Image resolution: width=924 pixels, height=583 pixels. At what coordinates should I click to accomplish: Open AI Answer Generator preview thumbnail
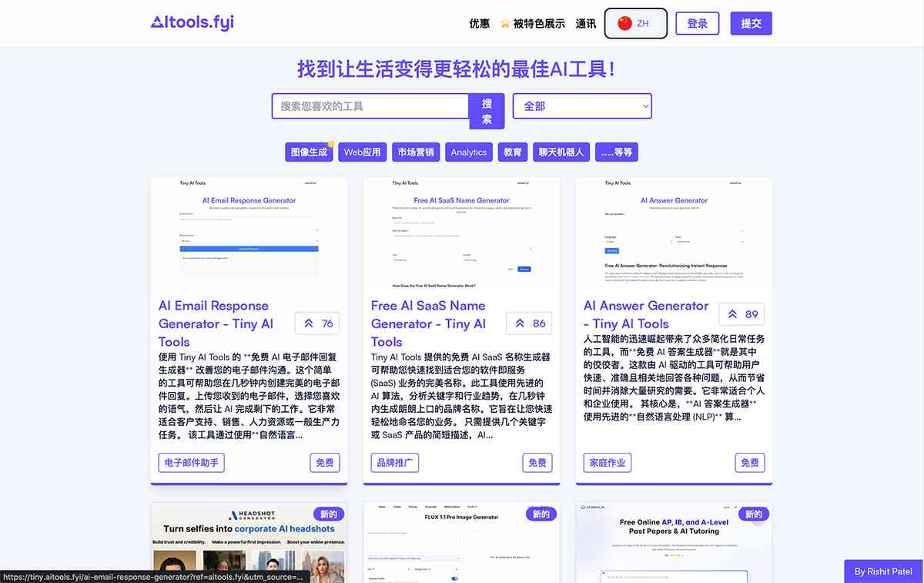[x=675, y=233]
